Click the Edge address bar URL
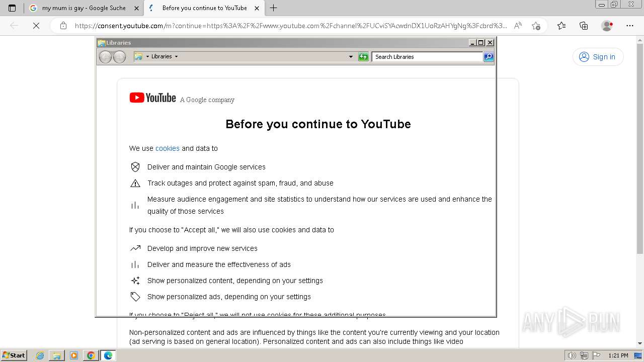The height and width of the screenshot is (362, 644). 291,26
